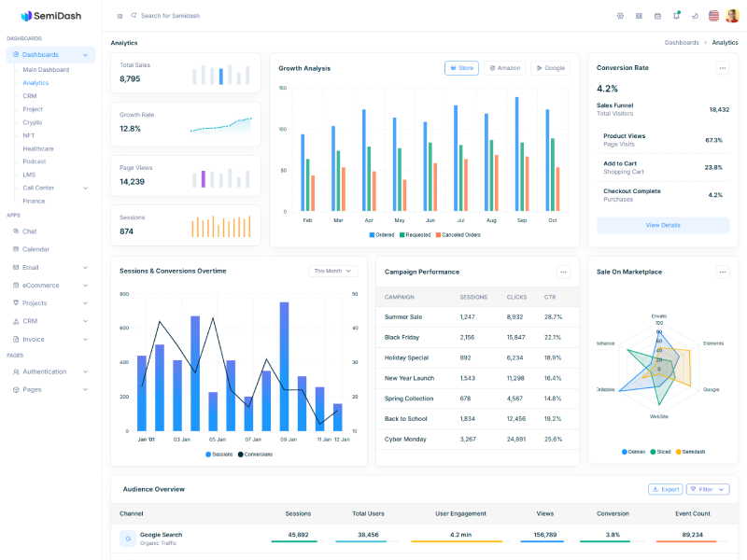Click the Dashboards breadcrumb link
Image resolution: width=747 pixels, height=560 pixels.
(682, 42)
